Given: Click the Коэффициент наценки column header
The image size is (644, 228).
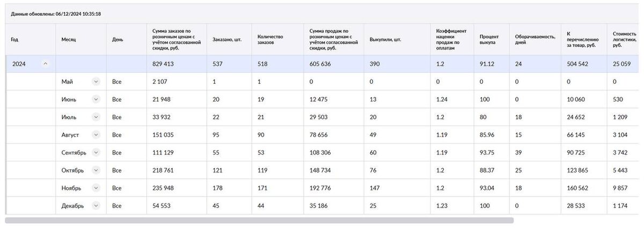Looking at the screenshot, I should coord(452,39).
